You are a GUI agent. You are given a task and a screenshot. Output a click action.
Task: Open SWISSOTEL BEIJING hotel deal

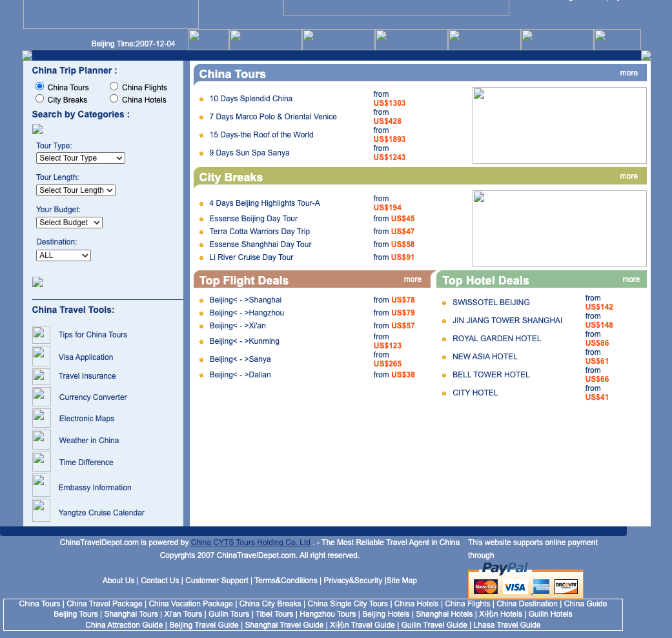tap(491, 303)
